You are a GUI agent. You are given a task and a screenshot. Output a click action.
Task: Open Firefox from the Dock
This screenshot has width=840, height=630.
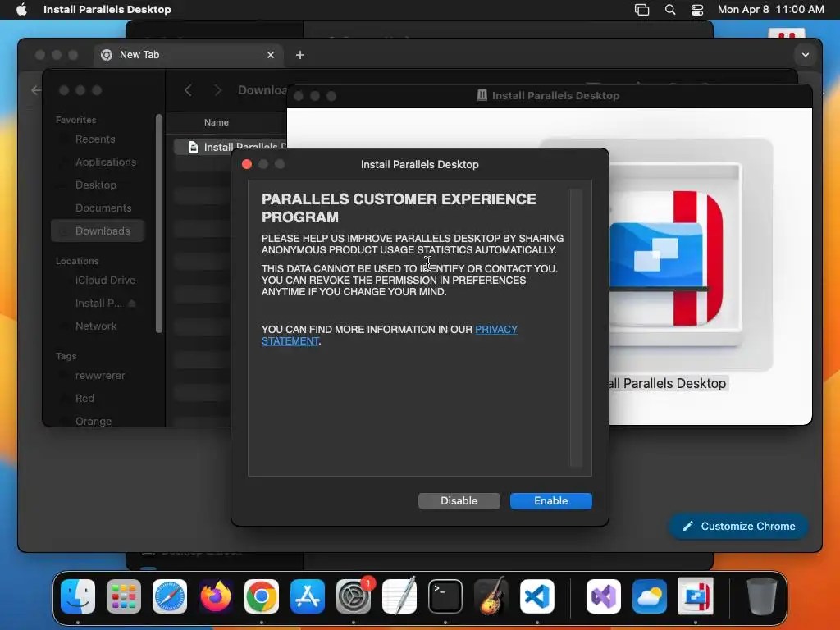pyautogui.click(x=216, y=596)
